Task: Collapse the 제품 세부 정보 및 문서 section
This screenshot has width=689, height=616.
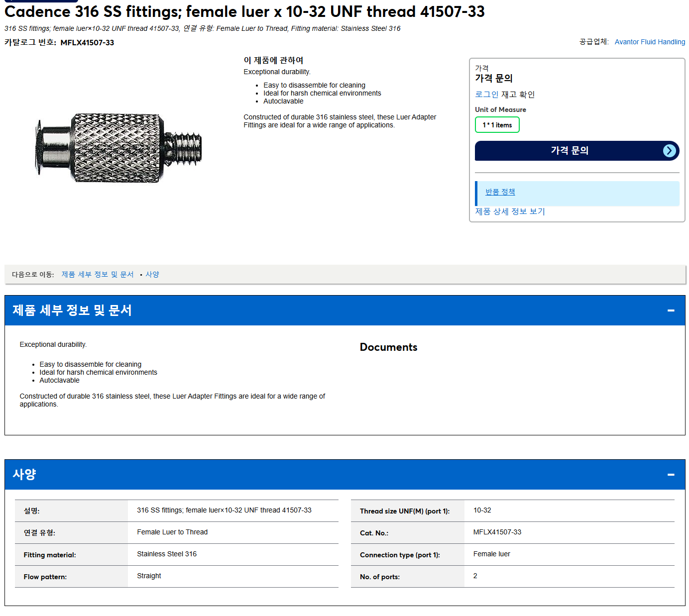Action: tap(671, 310)
